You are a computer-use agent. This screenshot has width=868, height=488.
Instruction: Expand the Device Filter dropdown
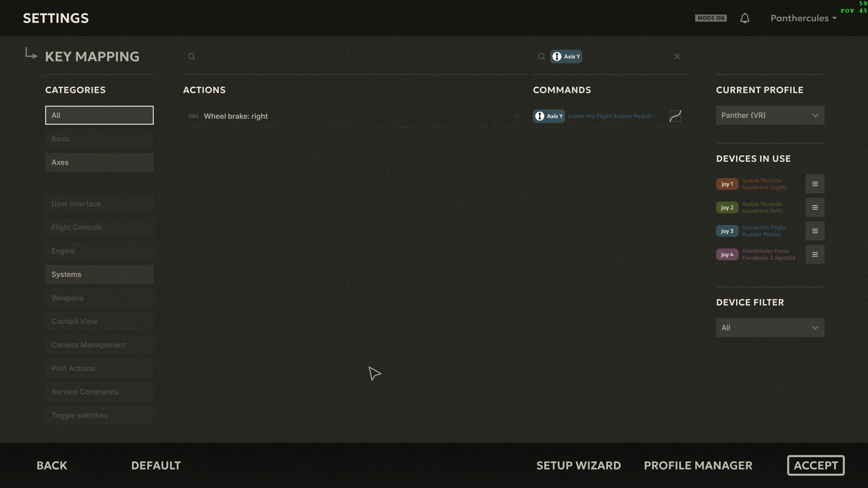(770, 328)
